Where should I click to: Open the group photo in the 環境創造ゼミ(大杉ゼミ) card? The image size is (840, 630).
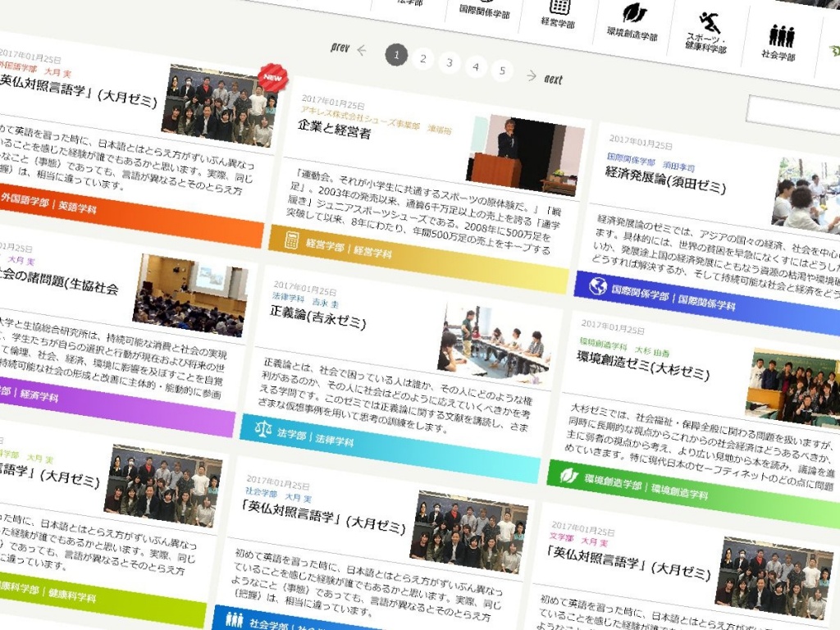[793, 389]
